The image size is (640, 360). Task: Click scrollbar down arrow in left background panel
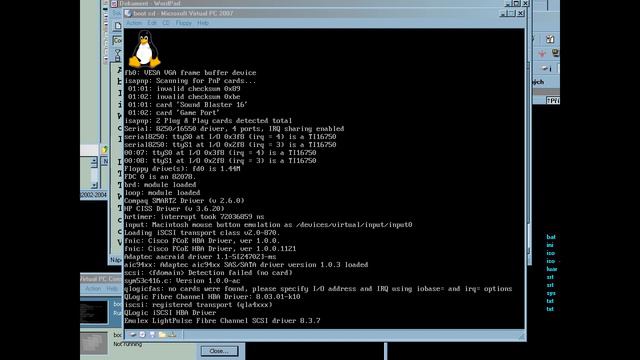(94, 185)
